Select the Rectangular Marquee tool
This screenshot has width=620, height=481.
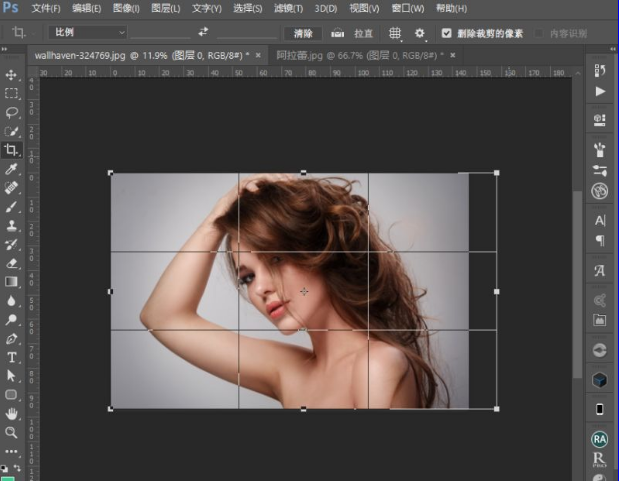(12, 94)
